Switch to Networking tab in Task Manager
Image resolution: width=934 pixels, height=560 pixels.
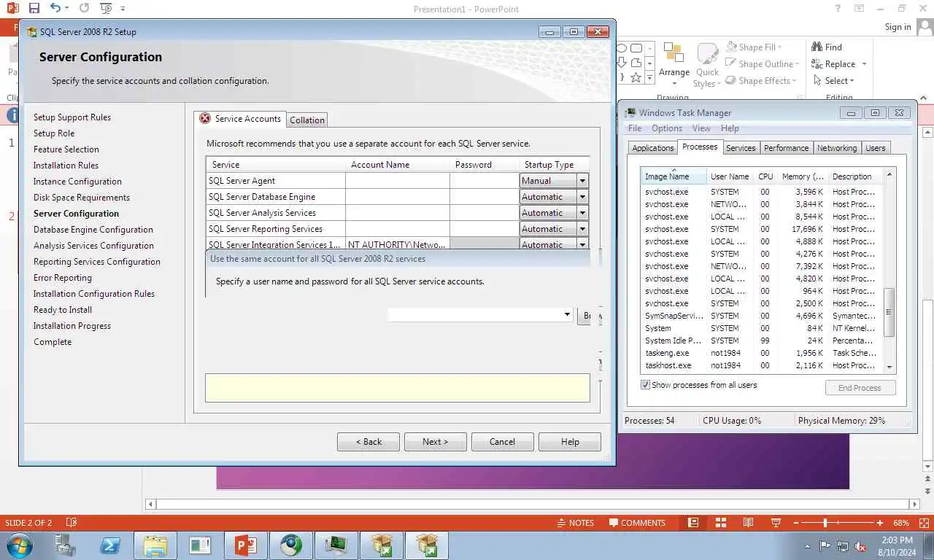837,148
